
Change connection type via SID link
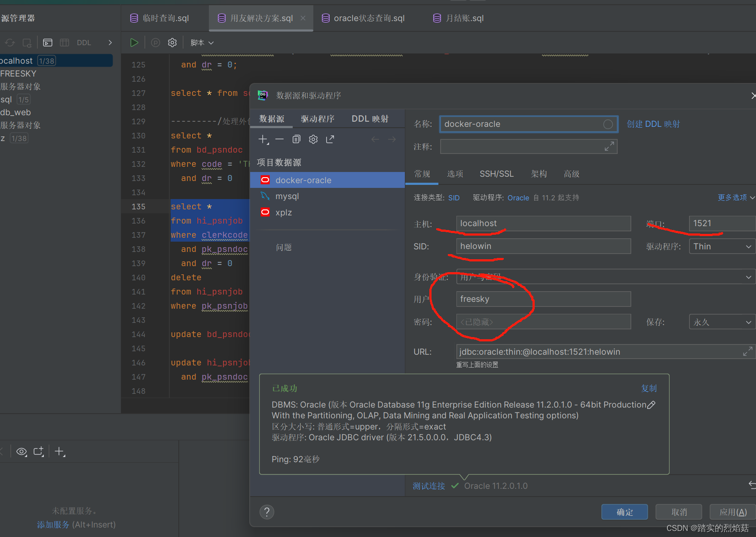[454, 198]
